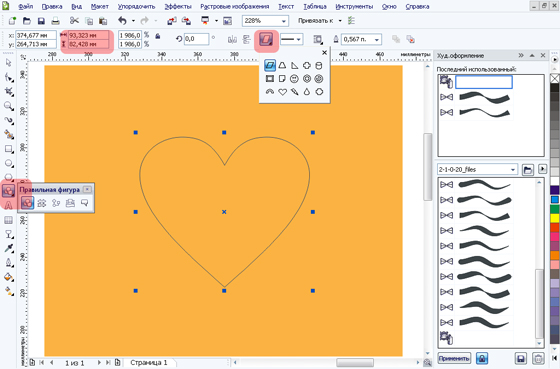This screenshot has width=560, height=369.
Task: Open the Таблица menu
Action: (315, 6)
